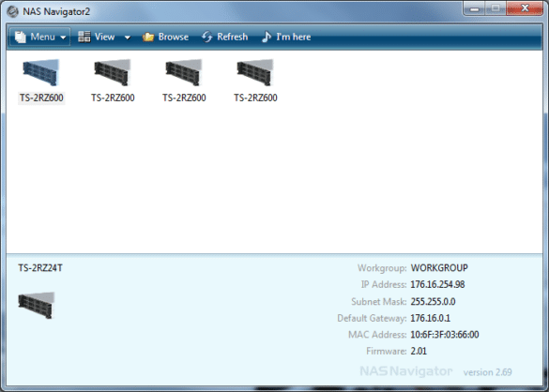Click the WORKGROUP value
The image size is (549, 392).
[439, 268]
